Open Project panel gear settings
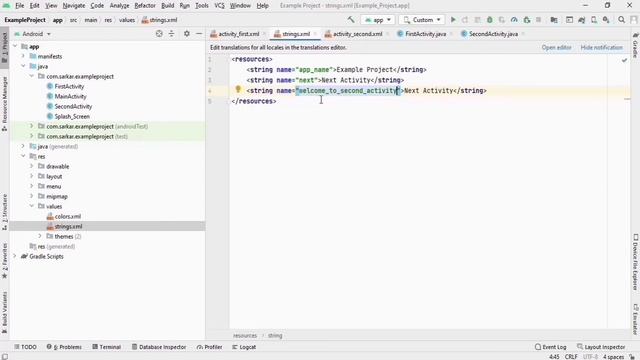This screenshot has height=360, width=640. pyautogui.click(x=187, y=34)
